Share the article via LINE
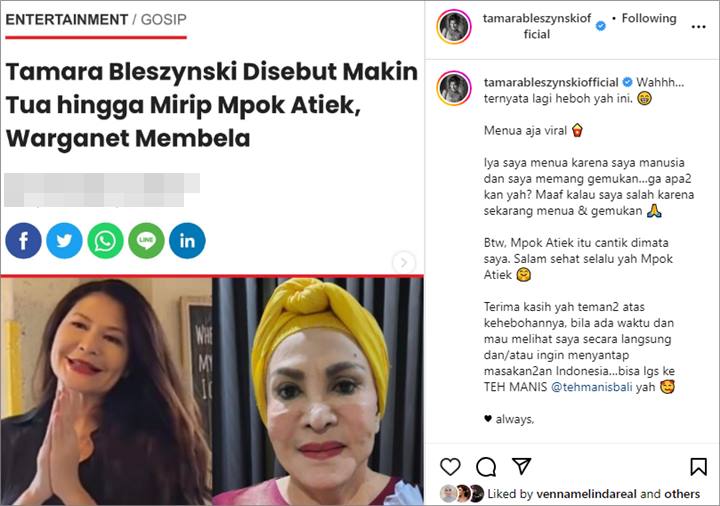This screenshot has width=720, height=506. coord(146,241)
